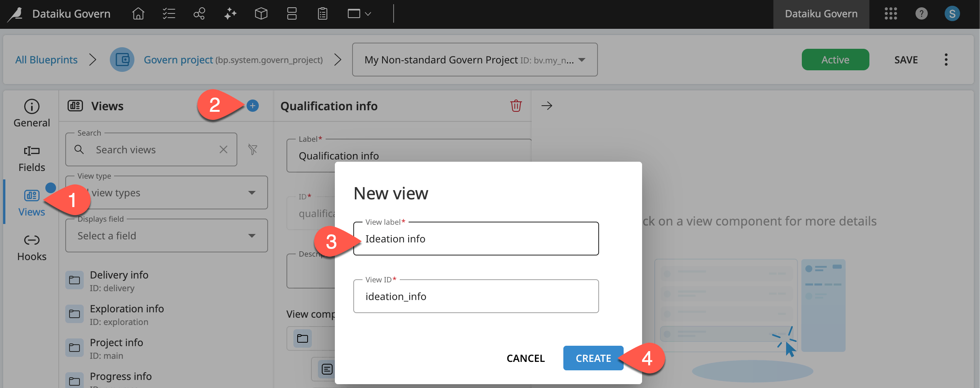Create the new Ideation info view
Viewport: 980px width, 388px height.
pyautogui.click(x=593, y=358)
